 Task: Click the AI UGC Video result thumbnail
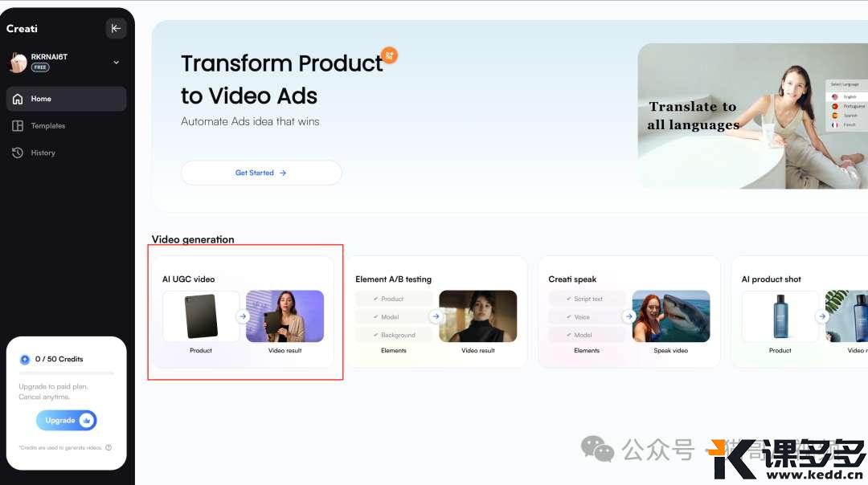click(x=285, y=316)
